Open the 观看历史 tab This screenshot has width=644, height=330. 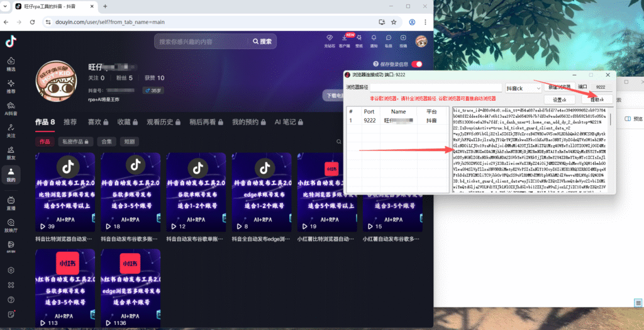[164, 122]
